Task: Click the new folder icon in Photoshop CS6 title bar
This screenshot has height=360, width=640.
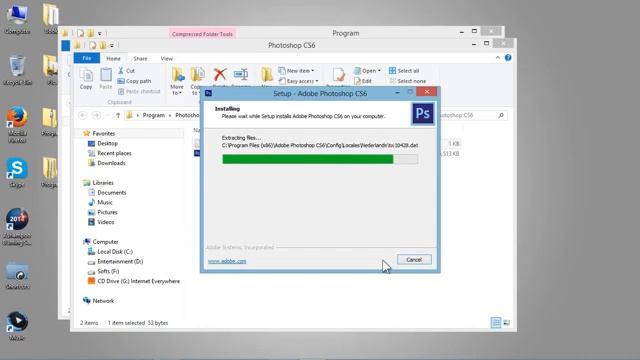Action: tap(102, 45)
